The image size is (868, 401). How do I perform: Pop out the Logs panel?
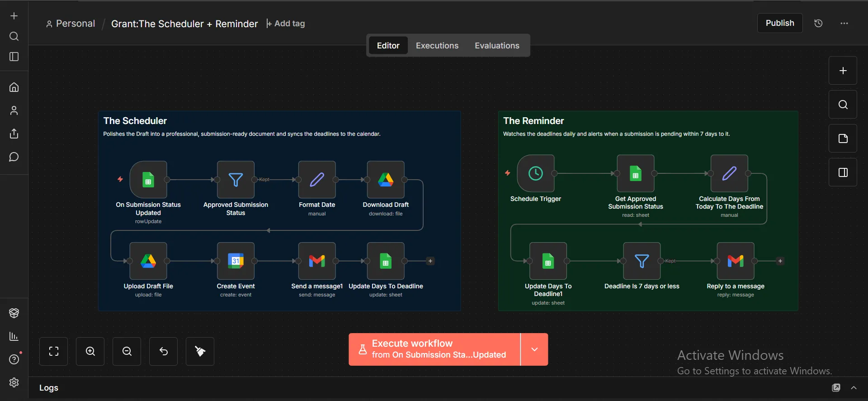tap(836, 388)
